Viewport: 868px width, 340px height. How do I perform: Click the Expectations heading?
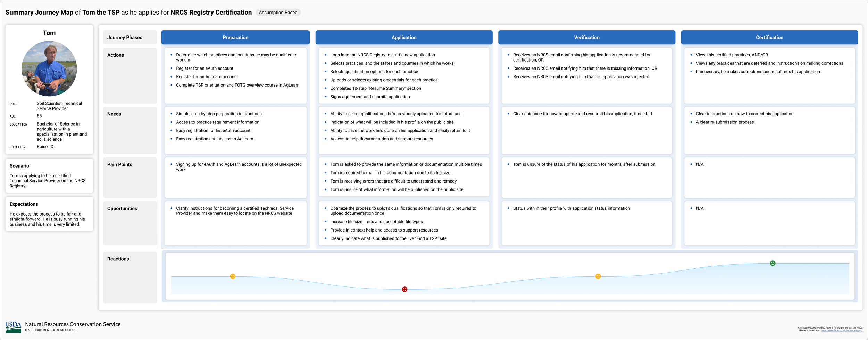[24, 204]
